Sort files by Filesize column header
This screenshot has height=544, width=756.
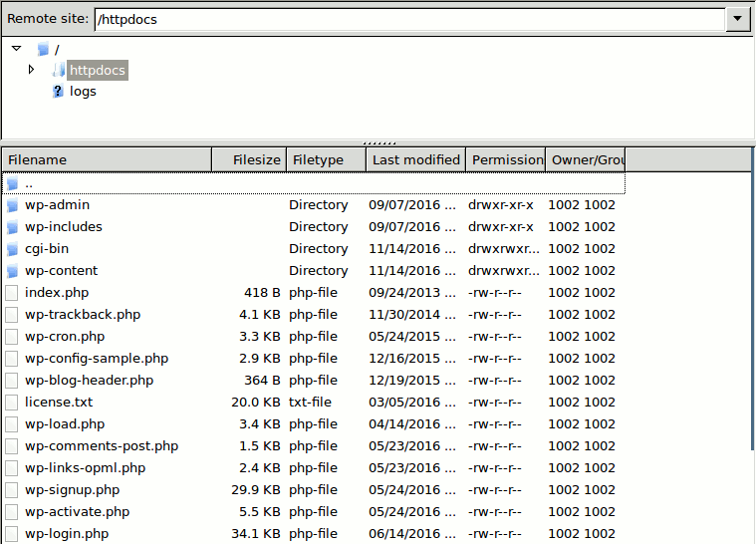pos(249,159)
